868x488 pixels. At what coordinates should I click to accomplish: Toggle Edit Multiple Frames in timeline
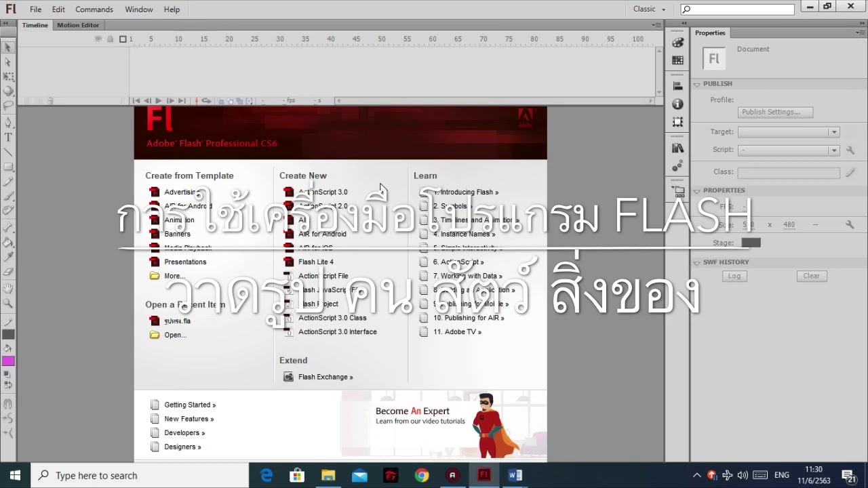tap(239, 100)
